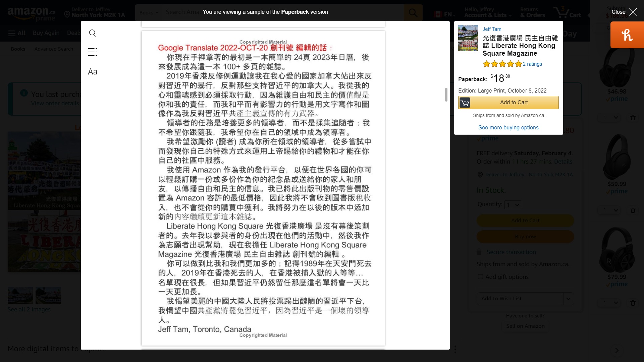Image resolution: width=644 pixels, height=362 pixels.
Task: Open Returns & Orders
Action: click(533, 12)
